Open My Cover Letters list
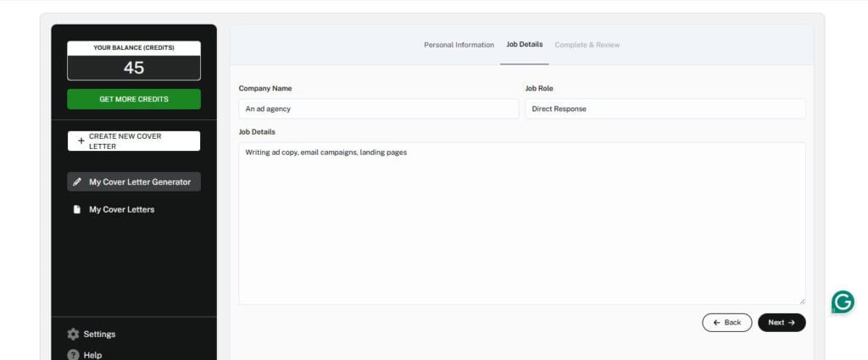 [122, 209]
